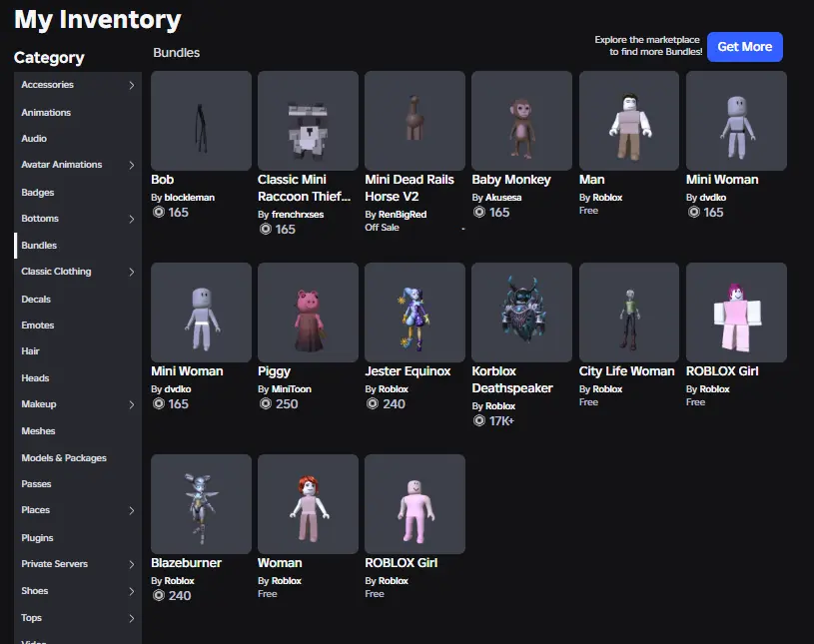Viewport: 814px width, 644px height.
Task: Select the Badges category
Action: click(x=38, y=193)
